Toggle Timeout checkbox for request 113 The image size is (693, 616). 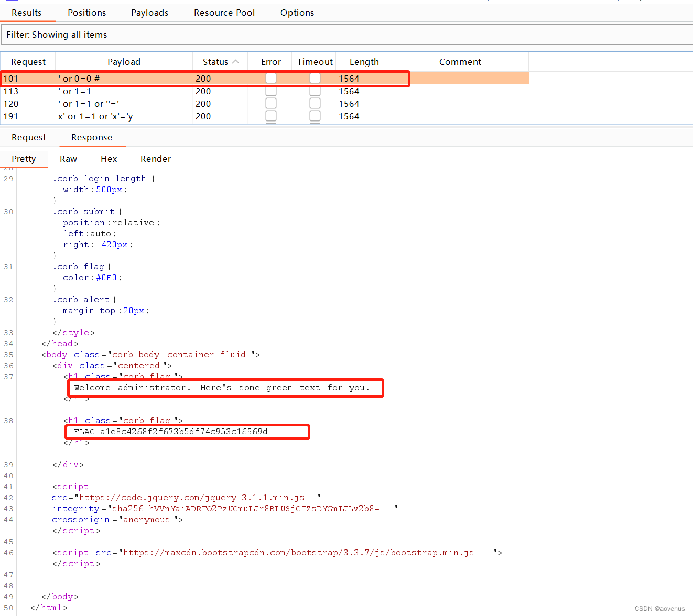[315, 91]
